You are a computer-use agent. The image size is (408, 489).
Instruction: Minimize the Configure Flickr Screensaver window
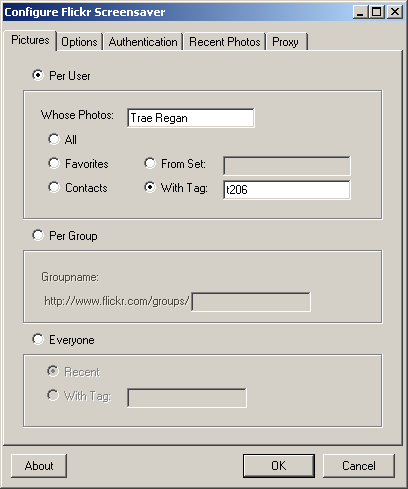coord(360,12)
